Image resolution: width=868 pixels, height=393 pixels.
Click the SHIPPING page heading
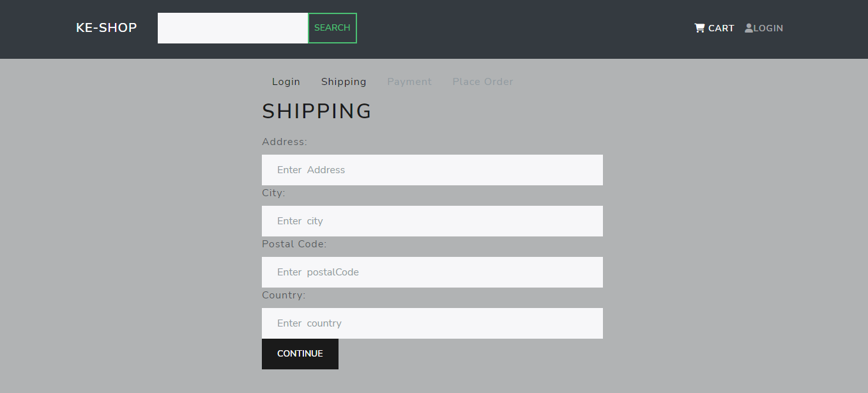coord(317,111)
